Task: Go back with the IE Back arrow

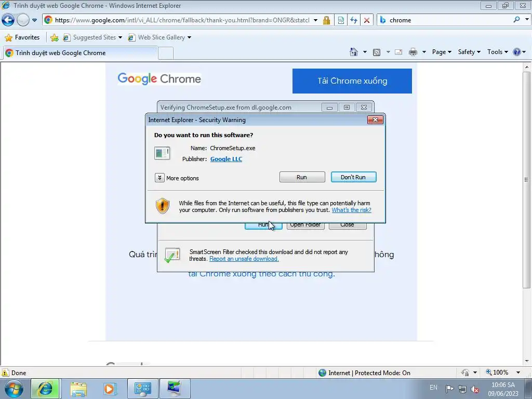Action: pyautogui.click(x=8, y=20)
